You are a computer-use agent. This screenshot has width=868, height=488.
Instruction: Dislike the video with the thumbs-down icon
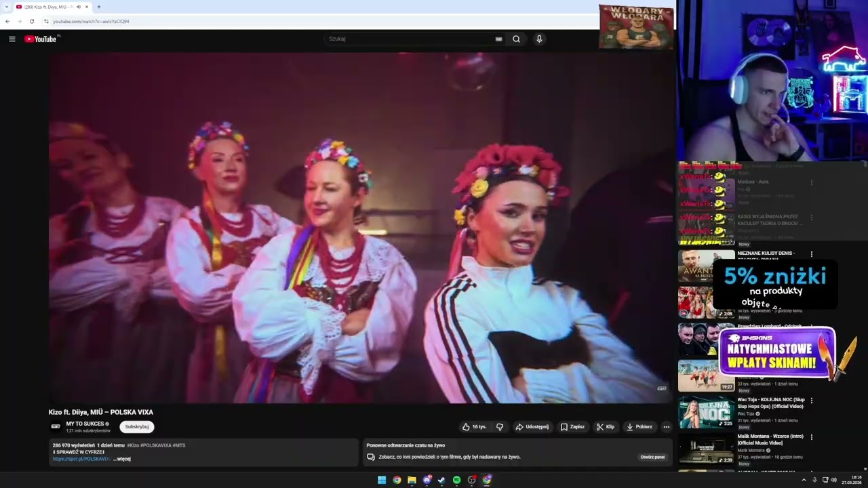(500, 427)
